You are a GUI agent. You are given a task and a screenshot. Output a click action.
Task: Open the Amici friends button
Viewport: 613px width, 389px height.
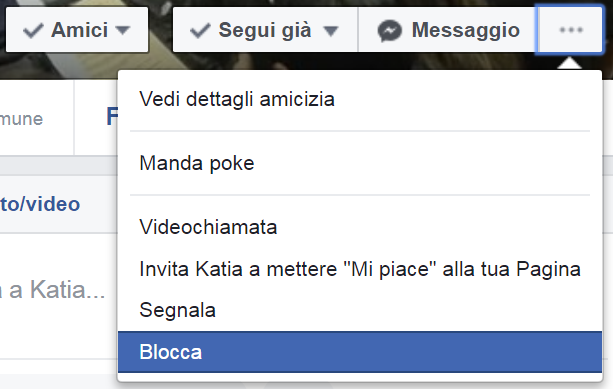77,30
